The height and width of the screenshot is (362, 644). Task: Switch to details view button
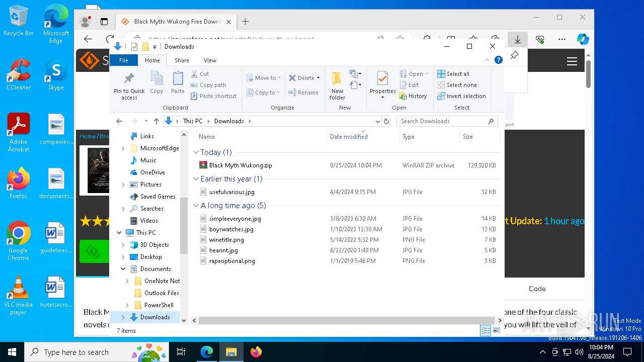[486, 330]
